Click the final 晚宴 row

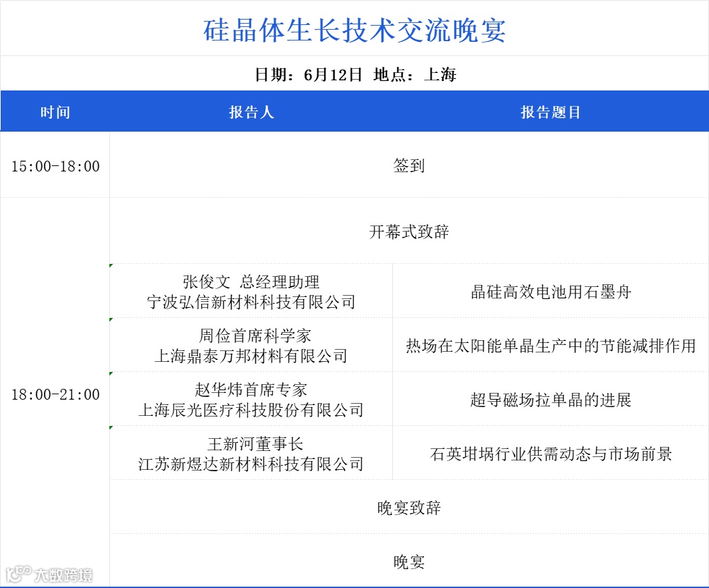click(x=409, y=562)
